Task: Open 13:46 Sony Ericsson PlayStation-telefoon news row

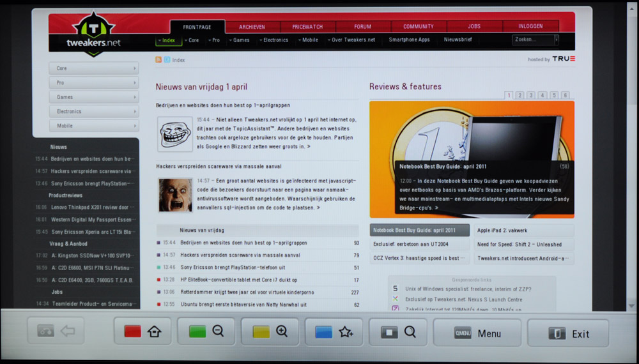Action: [258, 268]
